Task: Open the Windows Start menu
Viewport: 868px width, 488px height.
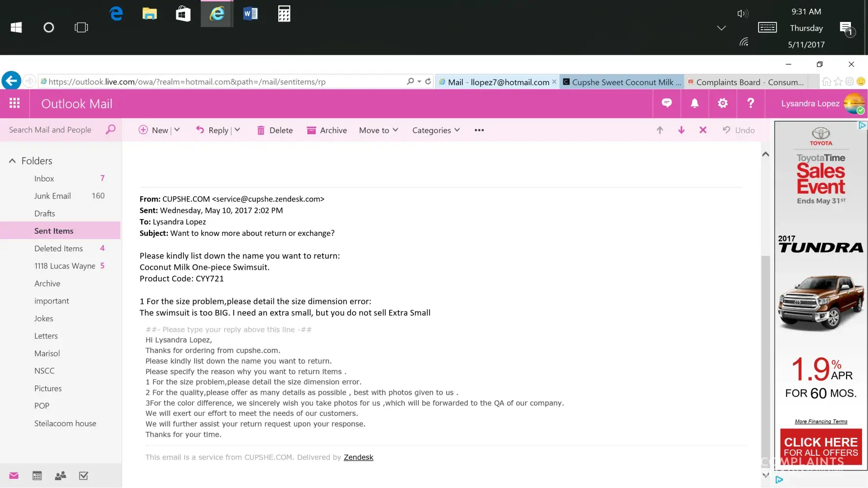Action: 16,27
